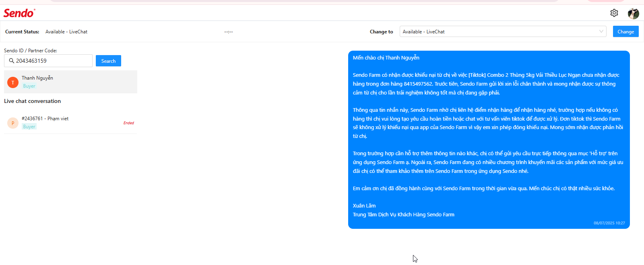
Task: Open the Available - LiveChat combo box
Action: [x=503, y=31]
